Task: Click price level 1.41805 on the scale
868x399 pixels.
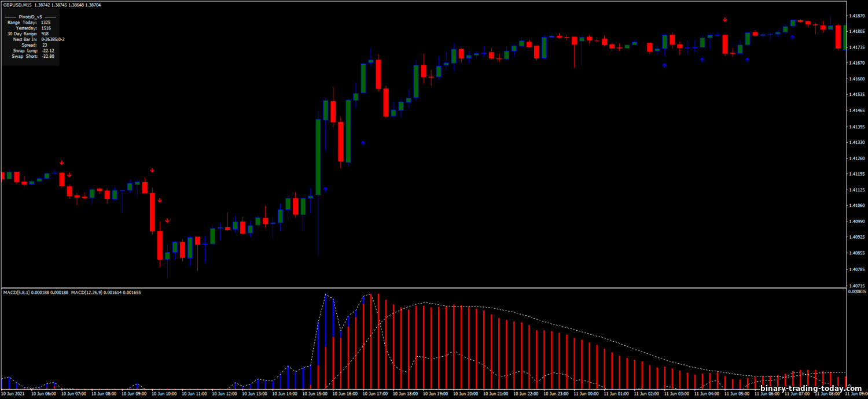Action: 856,31
